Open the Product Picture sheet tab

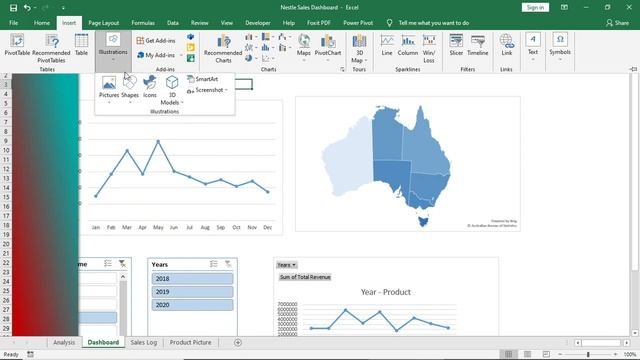(191, 342)
